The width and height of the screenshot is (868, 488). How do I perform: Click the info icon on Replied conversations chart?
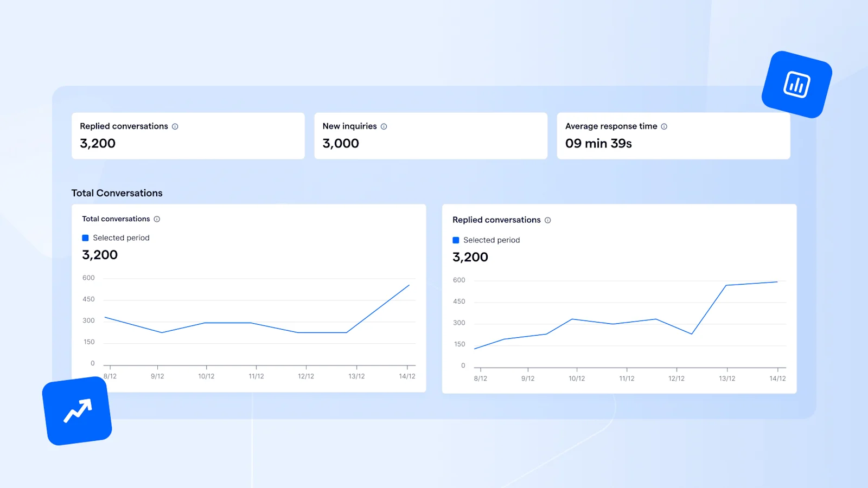click(x=548, y=220)
